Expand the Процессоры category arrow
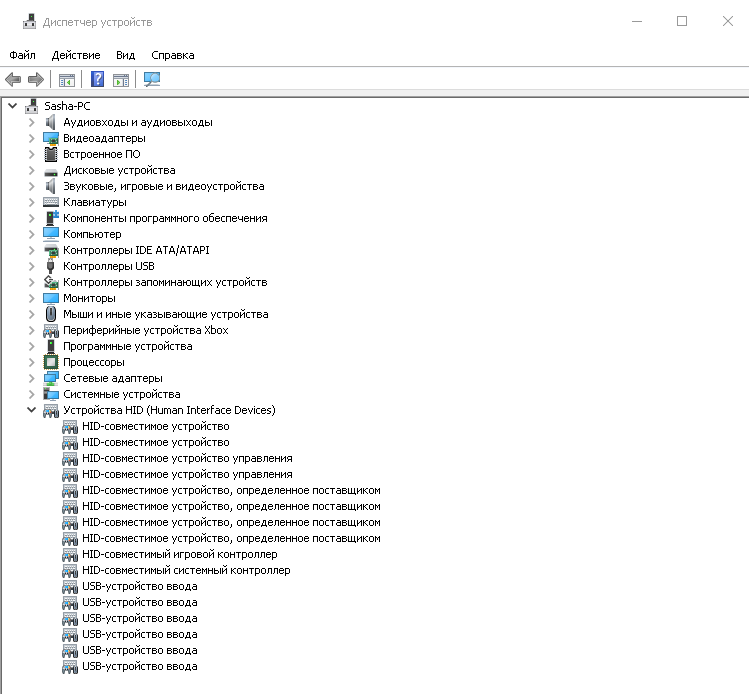Screen dimensions: 749x694 pos(32,362)
